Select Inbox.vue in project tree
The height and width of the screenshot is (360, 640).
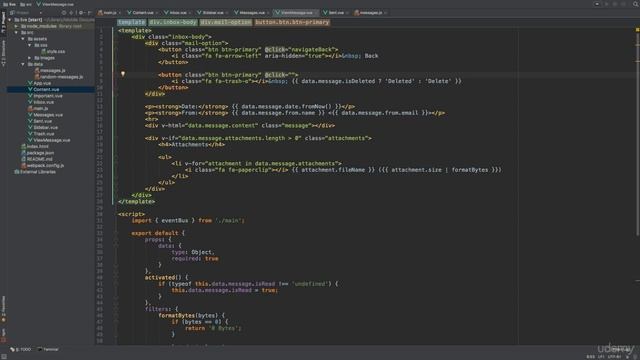point(41,102)
